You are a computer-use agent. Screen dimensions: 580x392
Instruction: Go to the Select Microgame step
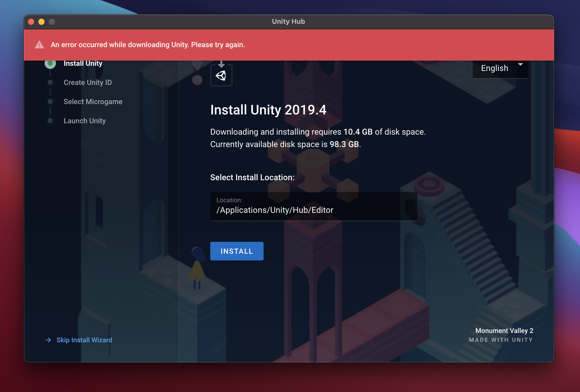(93, 101)
